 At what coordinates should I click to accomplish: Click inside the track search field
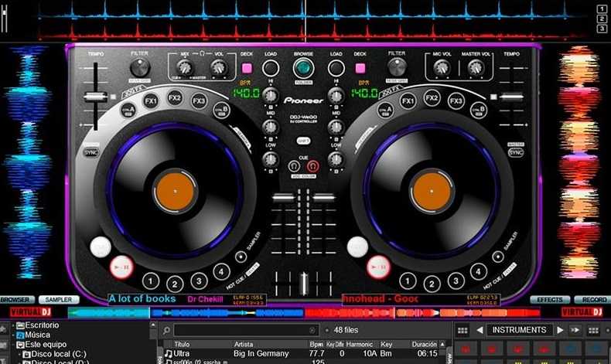point(245,331)
